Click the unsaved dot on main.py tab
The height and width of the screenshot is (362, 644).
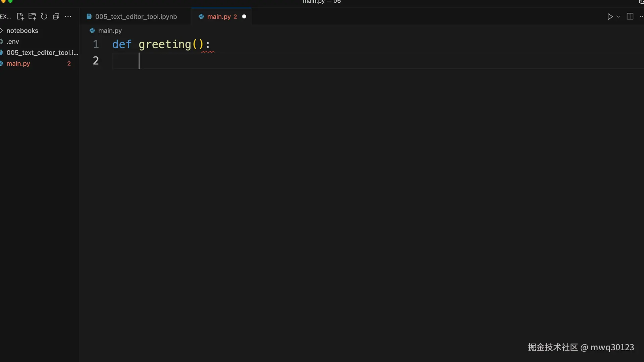pyautogui.click(x=244, y=16)
